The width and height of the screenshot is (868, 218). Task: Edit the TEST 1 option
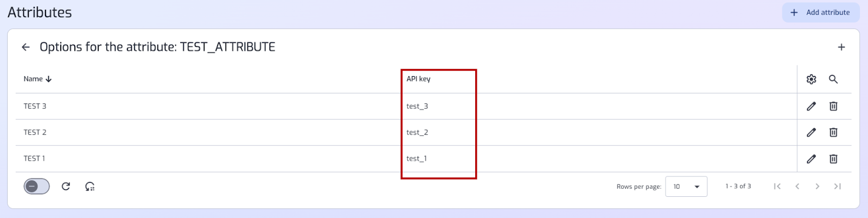tap(811, 159)
